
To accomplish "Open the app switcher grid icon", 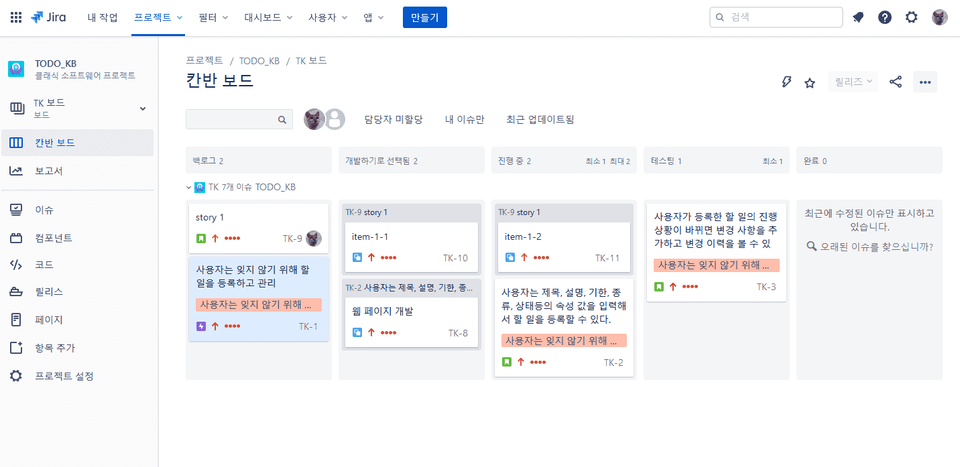I will click(x=15, y=17).
